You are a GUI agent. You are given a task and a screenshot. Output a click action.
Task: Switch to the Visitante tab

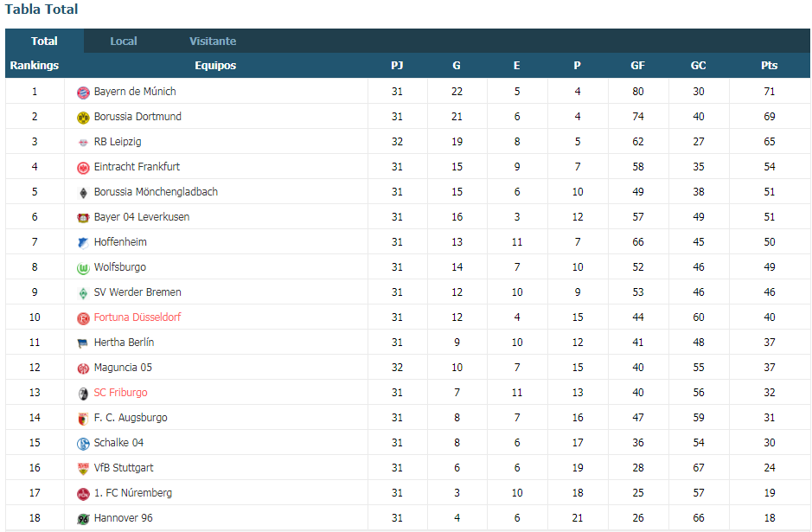(213, 41)
